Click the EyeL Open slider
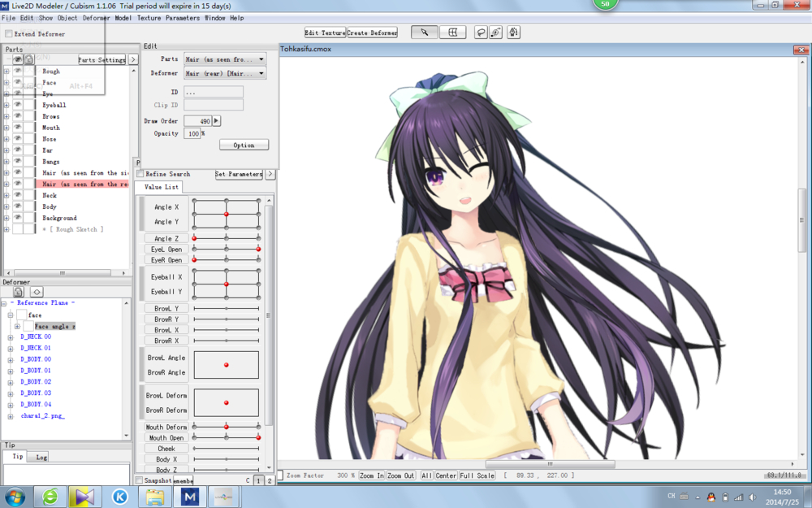The width and height of the screenshot is (812, 508). (227, 249)
